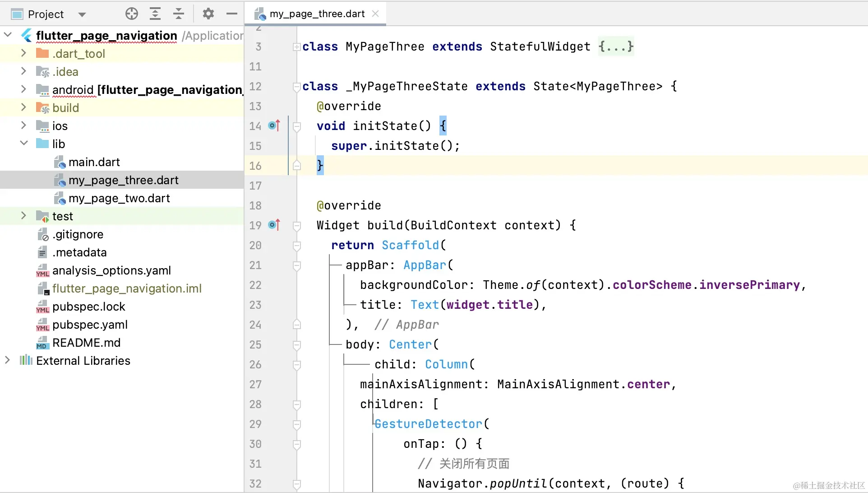
Task: Expand the android folder
Action: point(23,89)
